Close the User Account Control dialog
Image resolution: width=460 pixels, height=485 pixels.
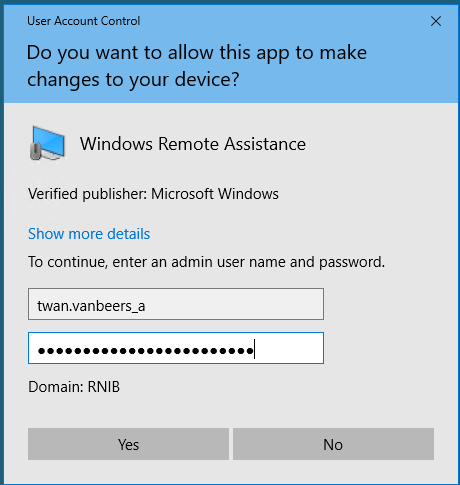tap(436, 21)
